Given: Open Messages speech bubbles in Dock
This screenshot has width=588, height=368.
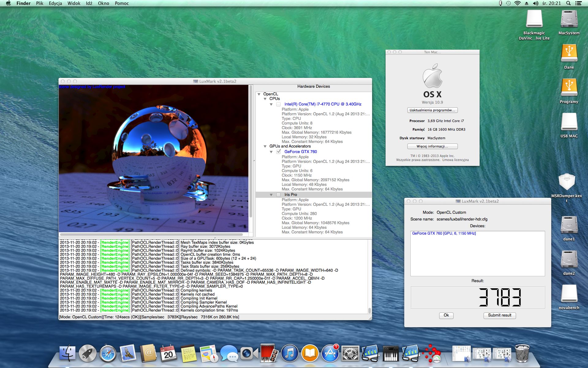Looking at the screenshot, I should coord(229,353).
